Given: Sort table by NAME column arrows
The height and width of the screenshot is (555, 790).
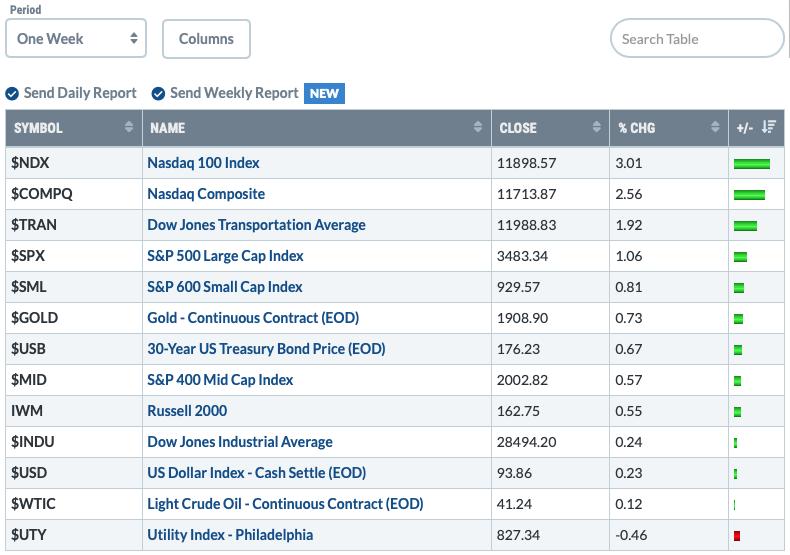Looking at the screenshot, I should 478,127.
